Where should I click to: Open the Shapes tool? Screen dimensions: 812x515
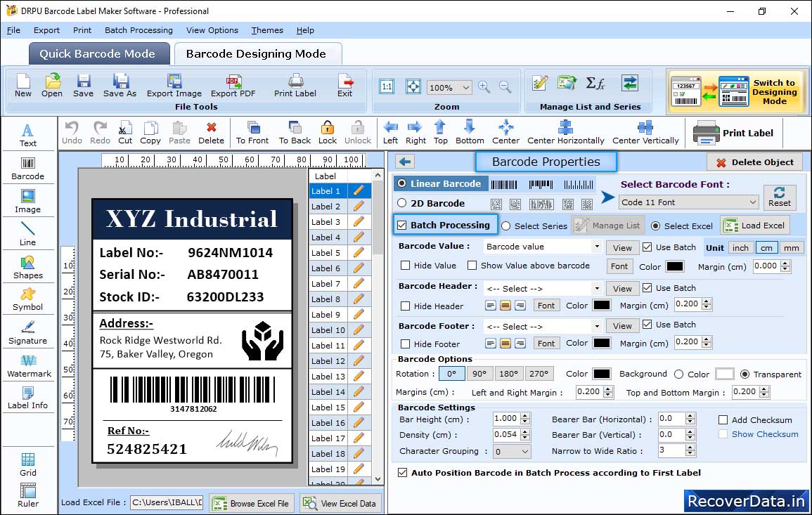[x=28, y=267]
